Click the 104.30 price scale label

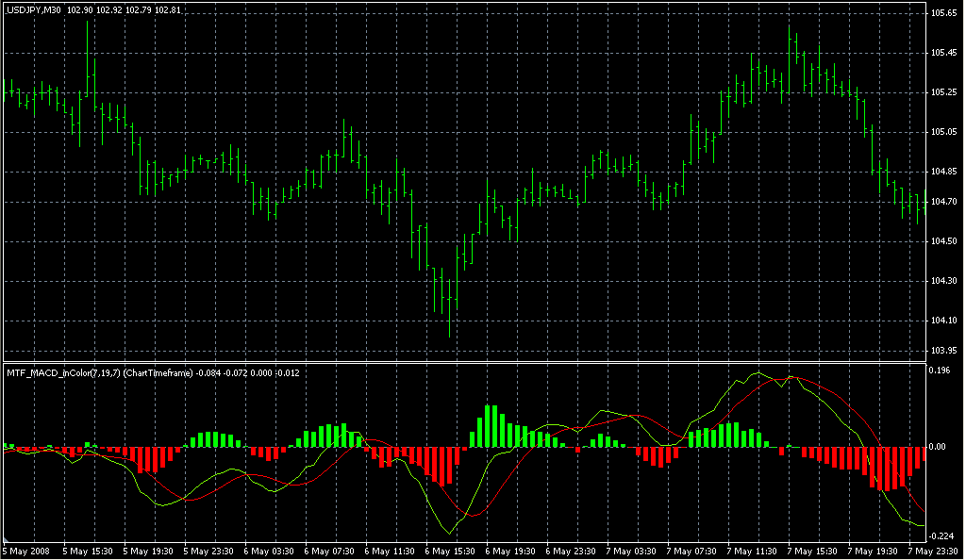coord(943,282)
